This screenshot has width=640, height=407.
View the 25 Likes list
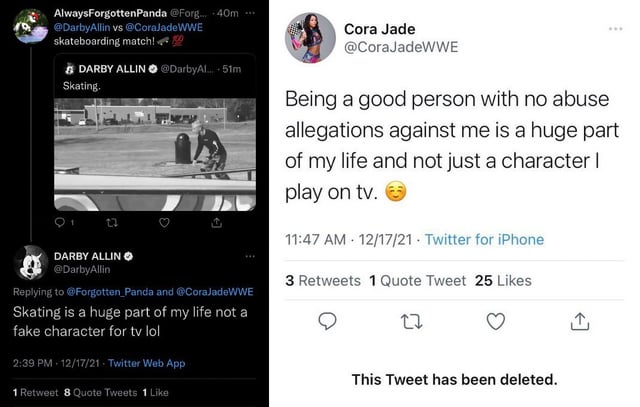click(503, 280)
